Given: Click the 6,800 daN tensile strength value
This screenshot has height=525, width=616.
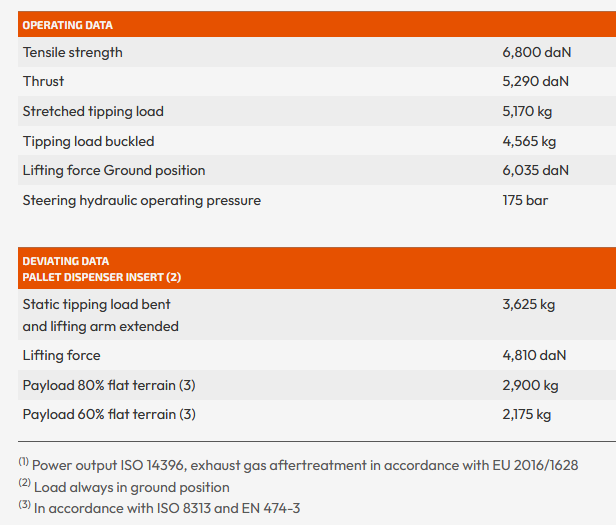Looking at the screenshot, I should click(x=535, y=52).
